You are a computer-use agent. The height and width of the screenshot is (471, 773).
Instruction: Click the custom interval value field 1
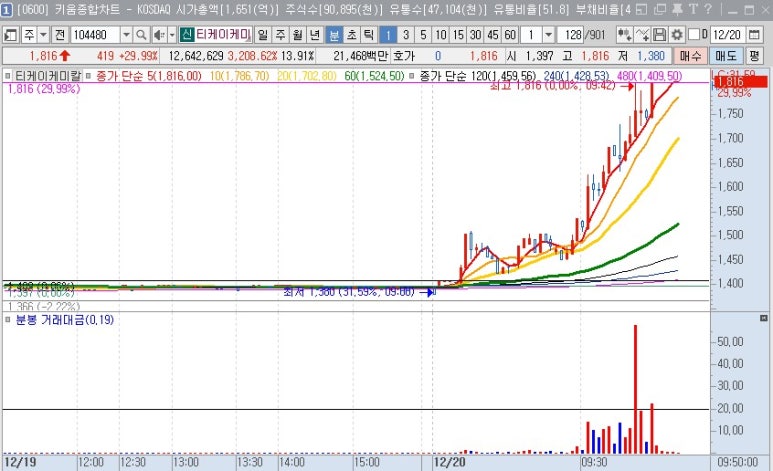coord(531,35)
